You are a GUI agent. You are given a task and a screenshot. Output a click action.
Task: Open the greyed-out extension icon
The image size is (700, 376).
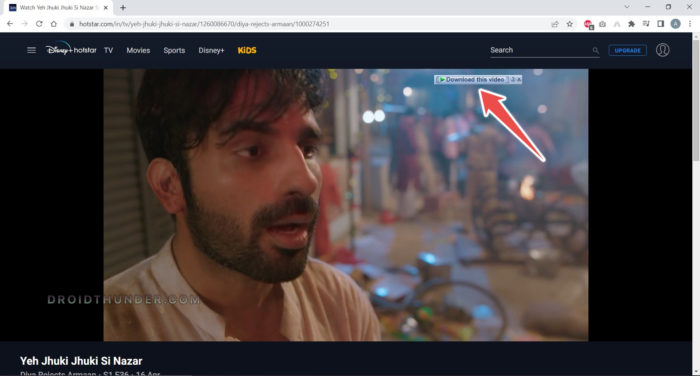(617, 24)
